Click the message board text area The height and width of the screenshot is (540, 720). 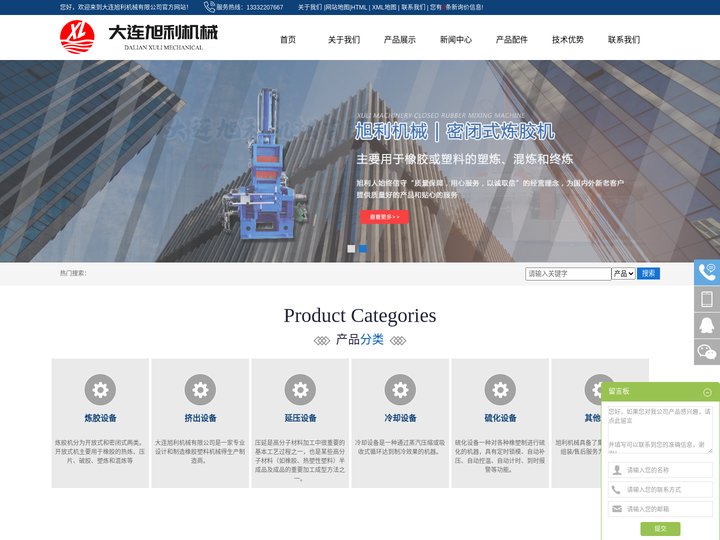(x=660, y=429)
